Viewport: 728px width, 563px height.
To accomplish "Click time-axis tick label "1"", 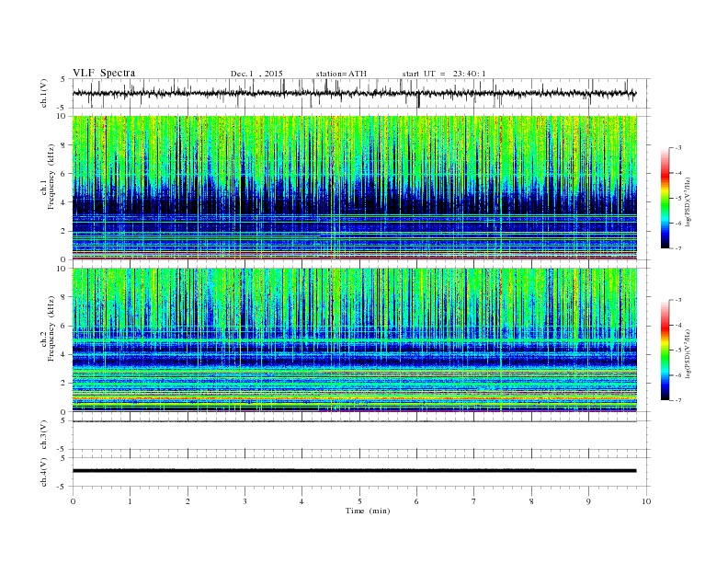I will 130,501.
